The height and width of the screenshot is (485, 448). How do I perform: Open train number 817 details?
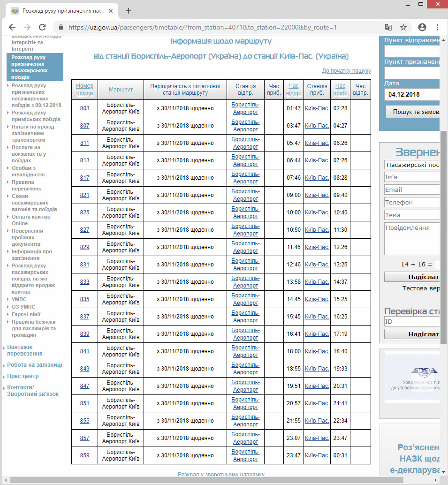pyautogui.click(x=84, y=178)
